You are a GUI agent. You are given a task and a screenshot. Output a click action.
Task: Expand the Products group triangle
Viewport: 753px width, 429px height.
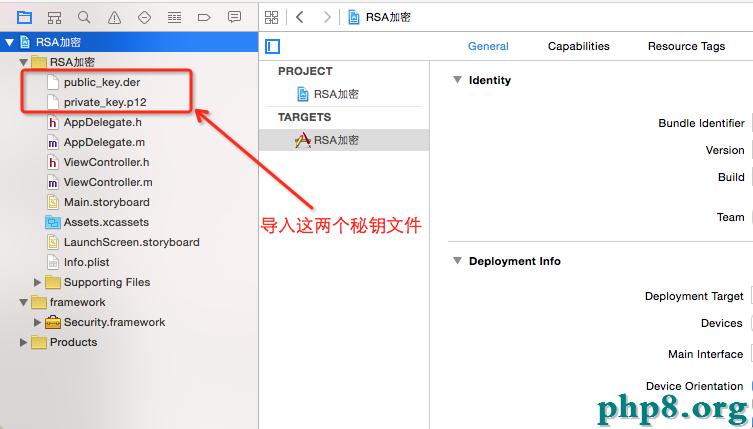click(x=23, y=343)
